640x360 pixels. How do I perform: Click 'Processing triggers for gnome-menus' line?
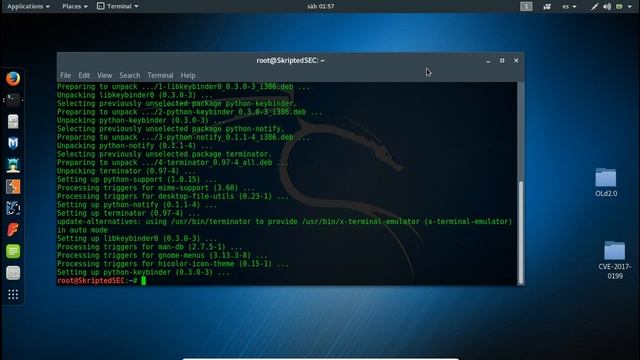pos(162,255)
